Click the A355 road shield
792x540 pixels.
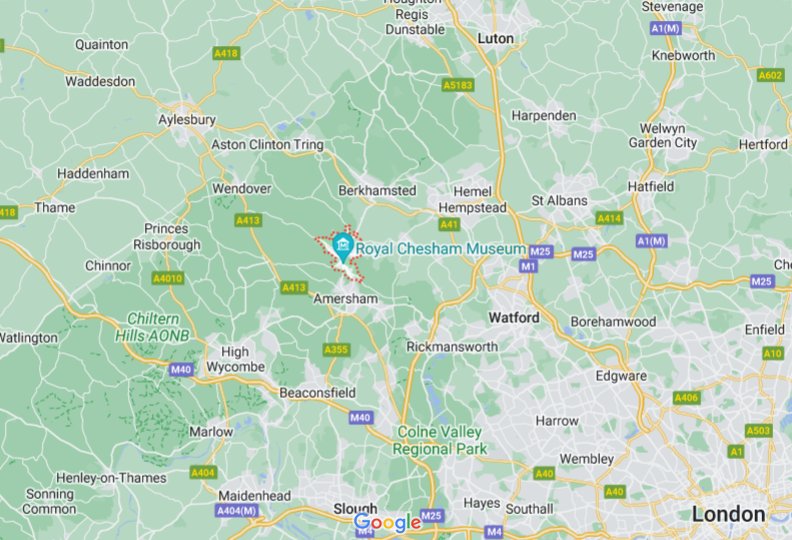pos(336,350)
